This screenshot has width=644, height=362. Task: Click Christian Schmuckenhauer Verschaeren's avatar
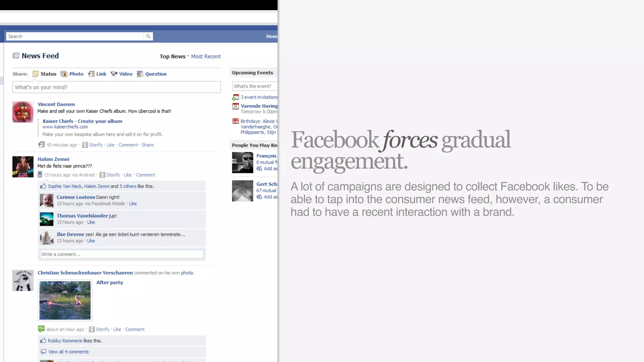(x=23, y=280)
